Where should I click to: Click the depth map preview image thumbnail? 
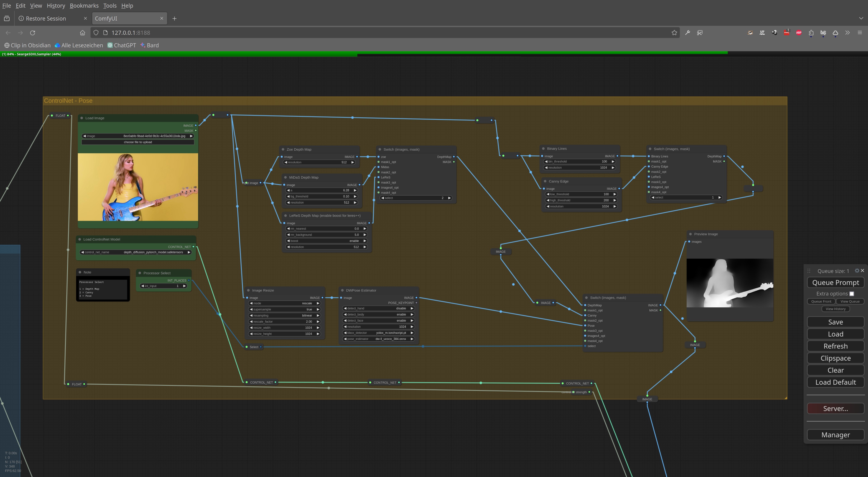click(730, 283)
